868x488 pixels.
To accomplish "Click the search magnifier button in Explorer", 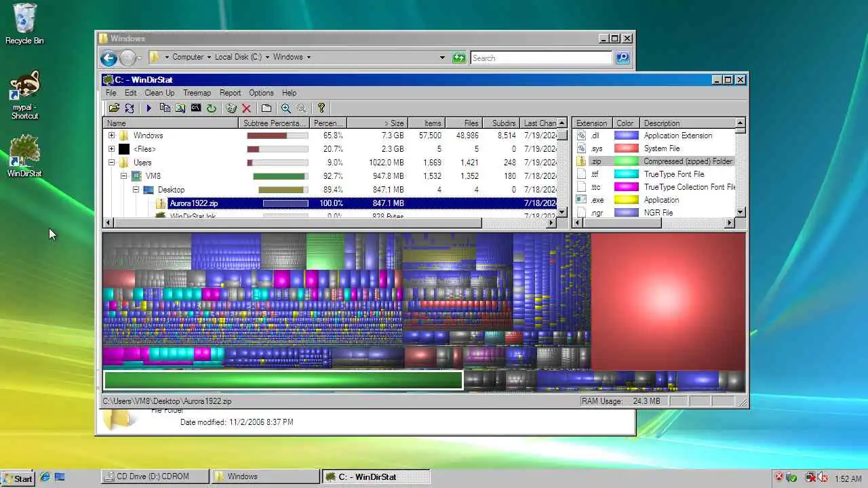I will (623, 58).
